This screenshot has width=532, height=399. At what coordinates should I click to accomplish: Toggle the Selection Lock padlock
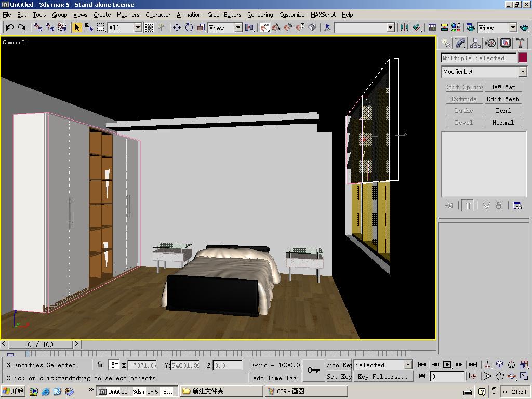point(100,365)
